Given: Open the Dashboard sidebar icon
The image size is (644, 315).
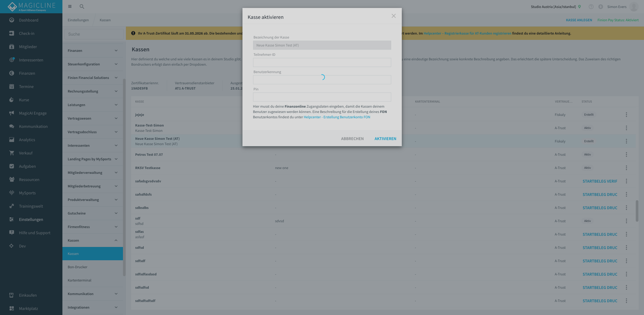Looking at the screenshot, I should 11,20.
